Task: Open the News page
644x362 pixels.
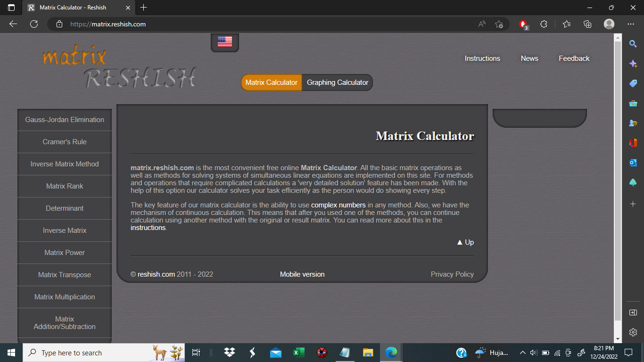Action: click(x=529, y=58)
